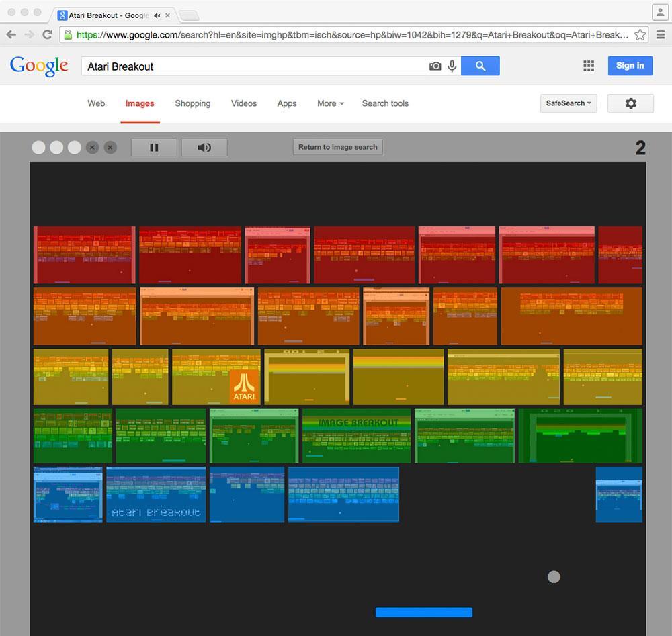Switch to the Web search tab
Image resolution: width=672 pixels, height=636 pixels.
point(96,103)
